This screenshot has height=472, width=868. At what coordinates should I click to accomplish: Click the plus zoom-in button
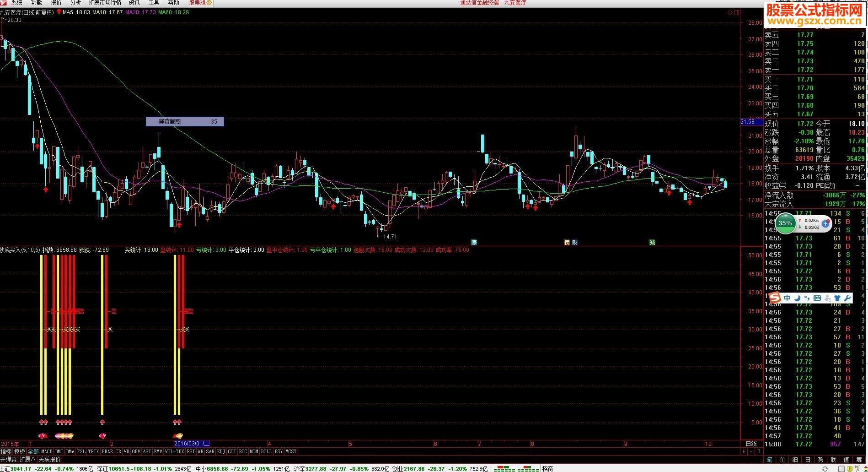[744, 451]
